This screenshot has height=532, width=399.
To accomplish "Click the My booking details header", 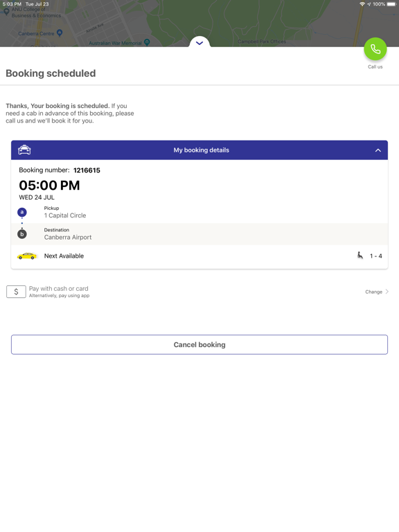I will [x=199, y=150].
